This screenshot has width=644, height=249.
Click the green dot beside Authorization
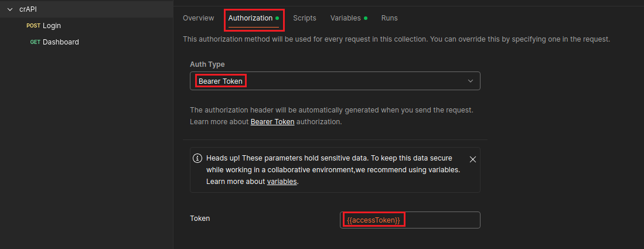point(277,18)
